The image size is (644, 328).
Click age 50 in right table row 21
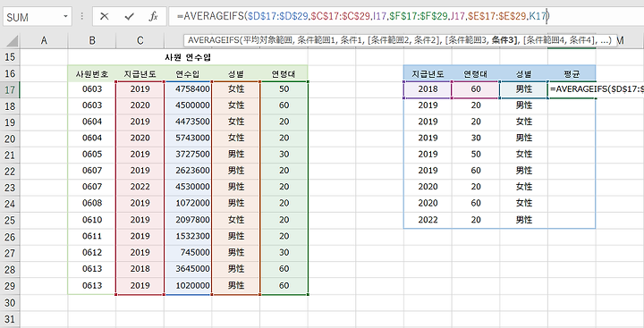476,154
